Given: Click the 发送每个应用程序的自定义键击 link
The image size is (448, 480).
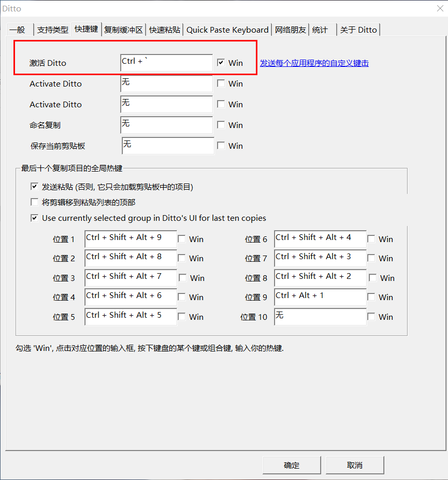Looking at the screenshot, I should click(x=314, y=63).
